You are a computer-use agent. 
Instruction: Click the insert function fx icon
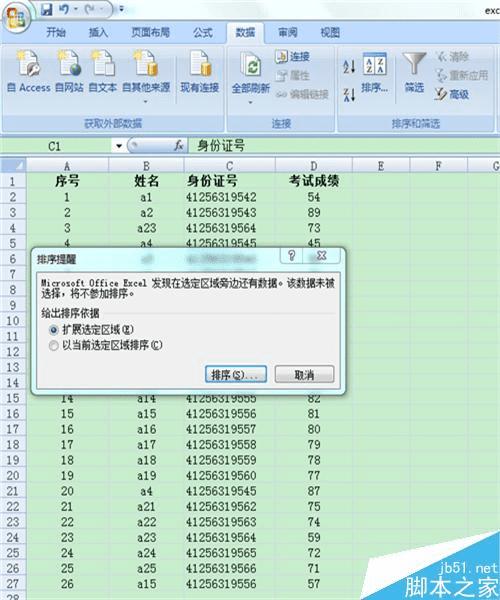[x=178, y=146]
